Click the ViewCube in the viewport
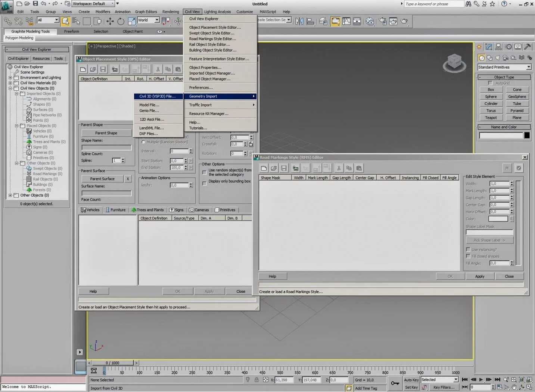535x392 pixels. (454, 63)
